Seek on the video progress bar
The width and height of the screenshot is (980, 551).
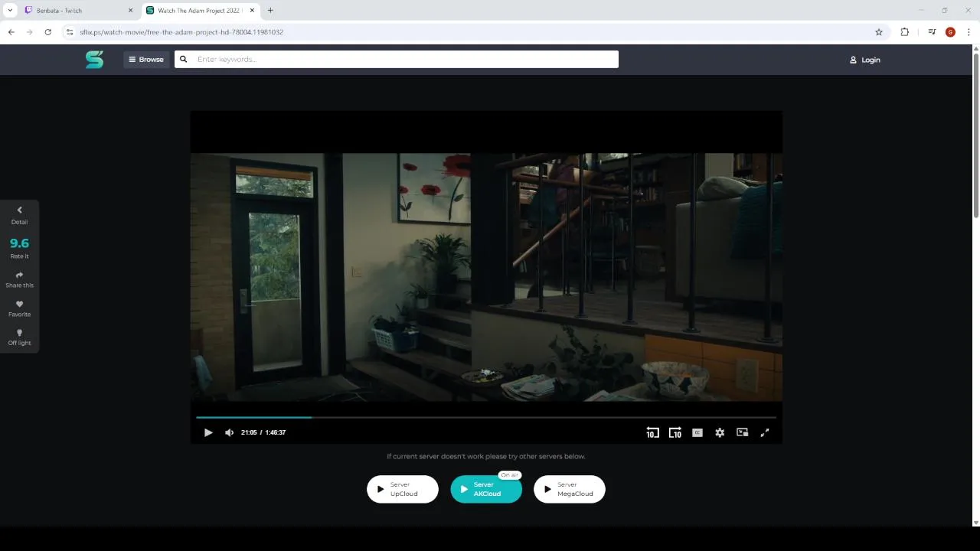pos(486,417)
